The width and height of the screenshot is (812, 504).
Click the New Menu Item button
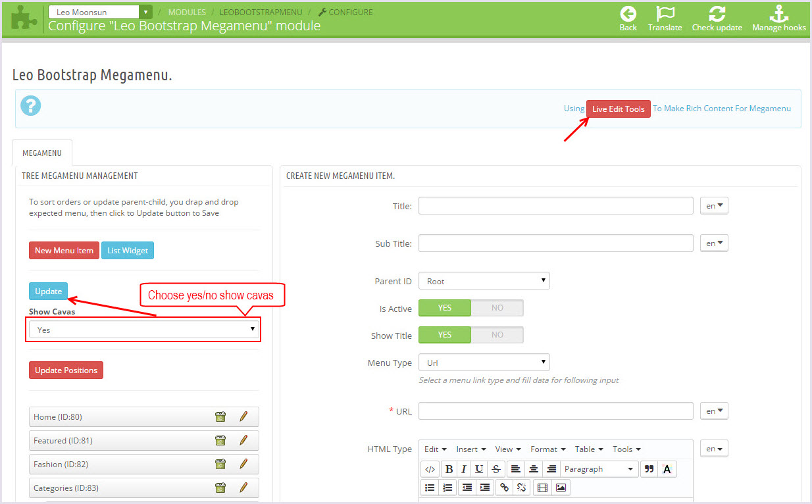click(x=64, y=250)
